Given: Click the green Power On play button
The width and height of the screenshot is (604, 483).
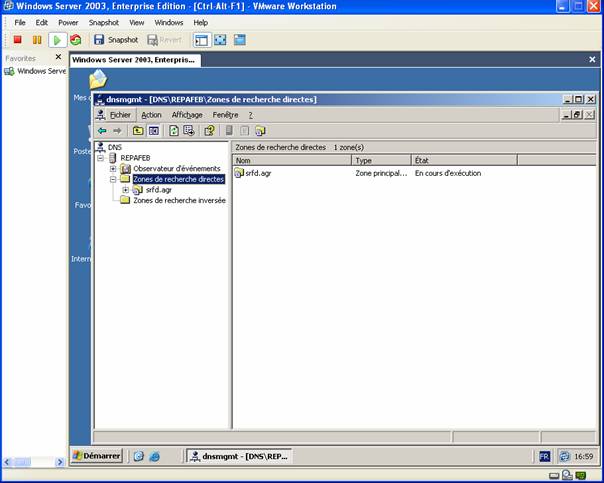Looking at the screenshot, I should click(x=57, y=40).
